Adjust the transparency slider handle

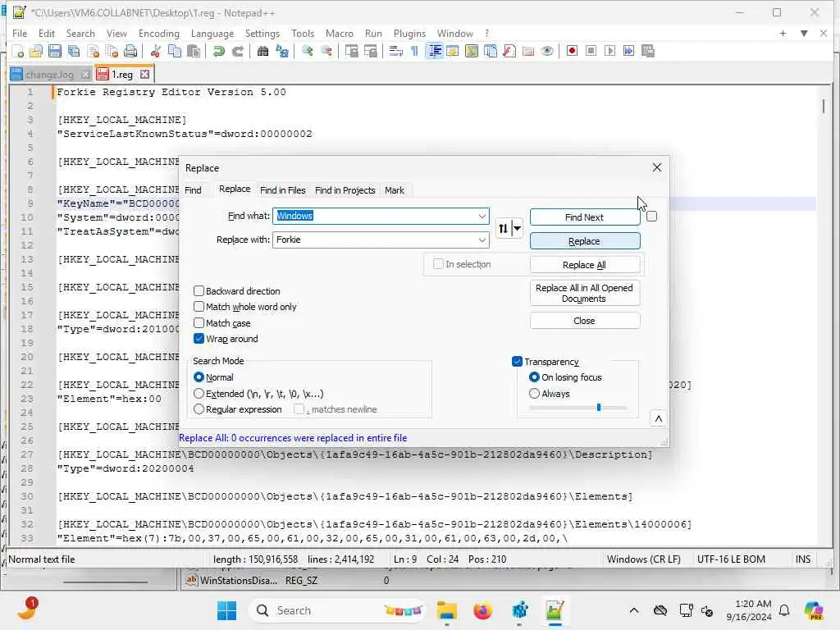598,408
